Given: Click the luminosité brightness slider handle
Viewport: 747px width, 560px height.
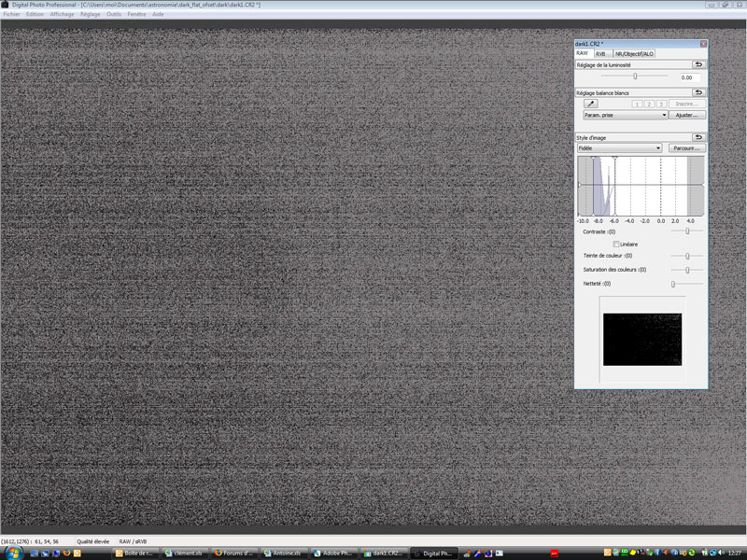Looking at the screenshot, I should 635,77.
